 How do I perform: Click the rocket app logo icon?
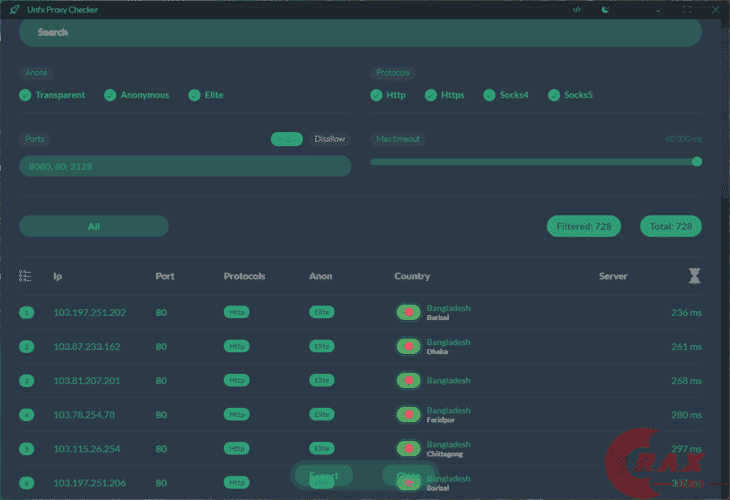[x=14, y=9]
